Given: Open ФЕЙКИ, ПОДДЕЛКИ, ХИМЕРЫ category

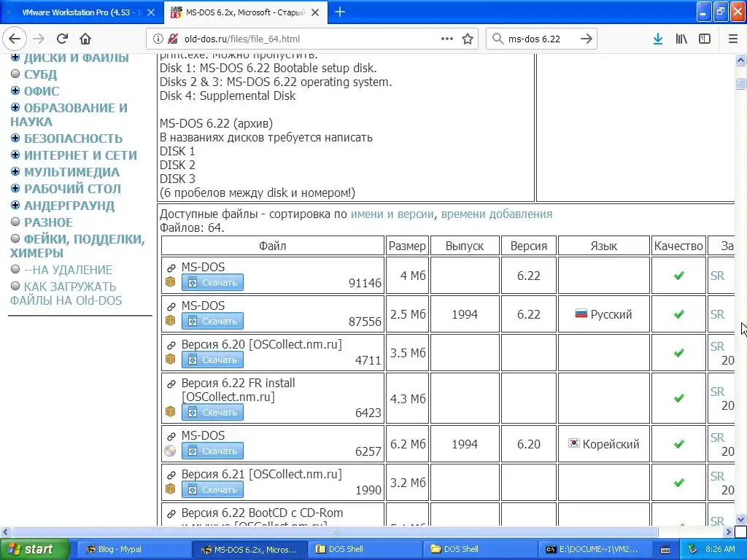Looking at the screenshot, I should click(x=77, y=246).
